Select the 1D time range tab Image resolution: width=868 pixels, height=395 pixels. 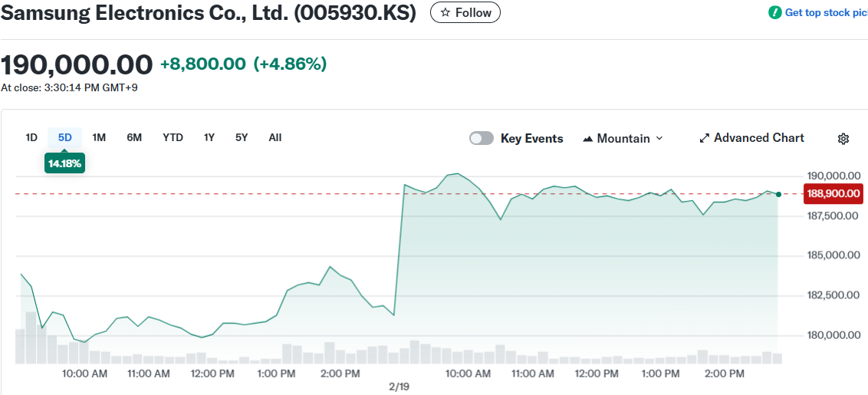click(31, 137)
